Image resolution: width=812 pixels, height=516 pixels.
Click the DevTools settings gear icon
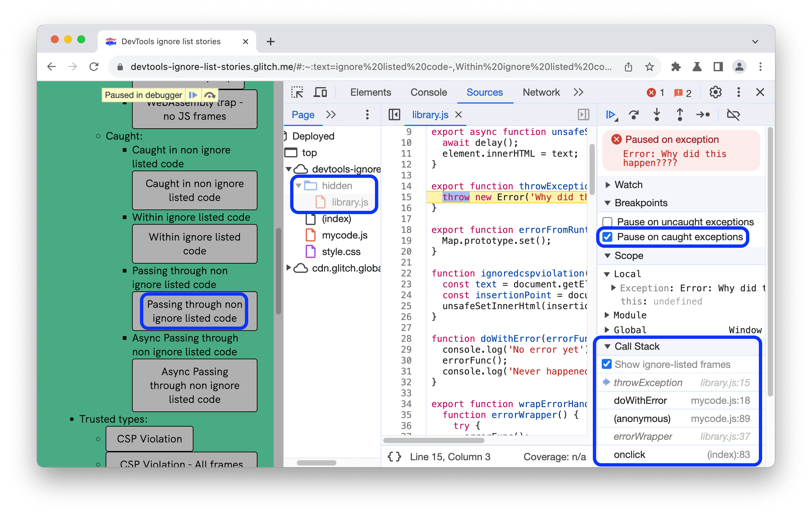(715, 92)
